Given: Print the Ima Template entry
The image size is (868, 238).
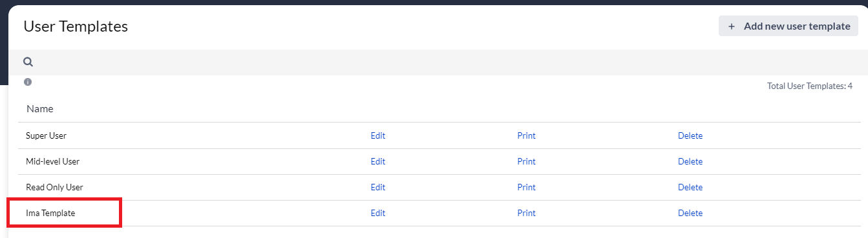Looking at the screenshot, I should click(x=527, y=213).
